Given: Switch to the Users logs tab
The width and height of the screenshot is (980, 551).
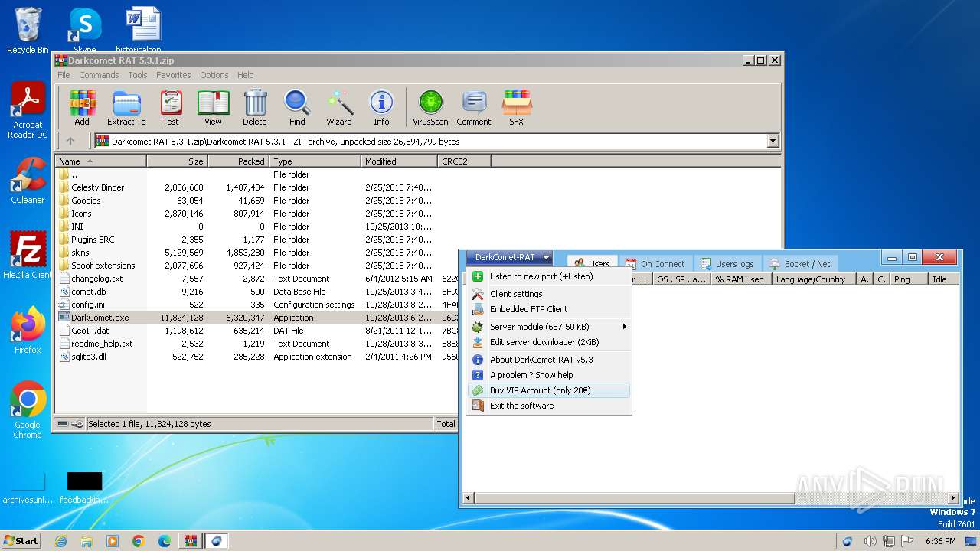Looking at the screenshot, I should point(727,264).
